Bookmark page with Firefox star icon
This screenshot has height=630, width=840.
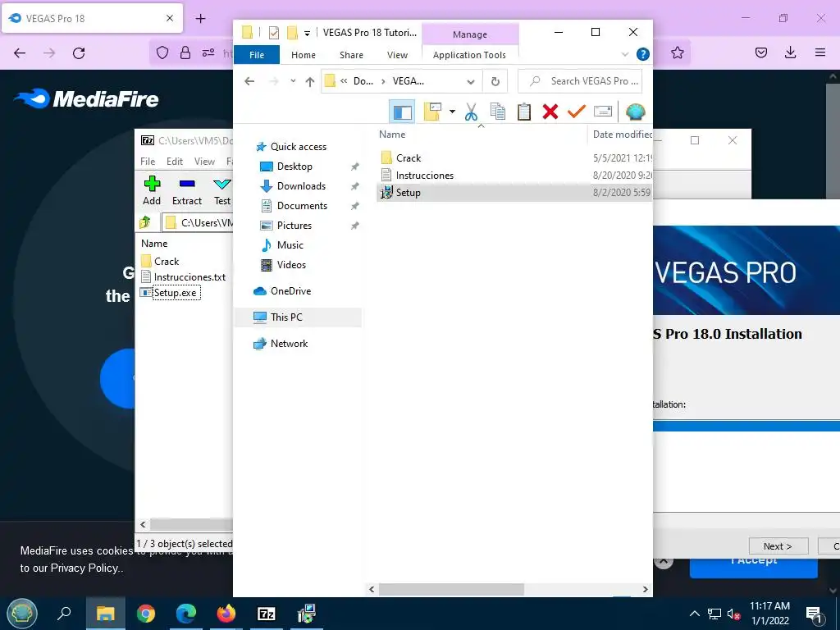click(x=677, y=52)
